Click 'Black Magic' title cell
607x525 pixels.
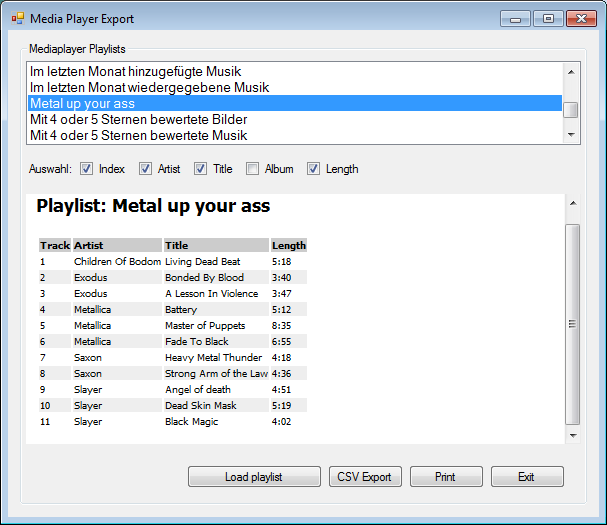216,422
